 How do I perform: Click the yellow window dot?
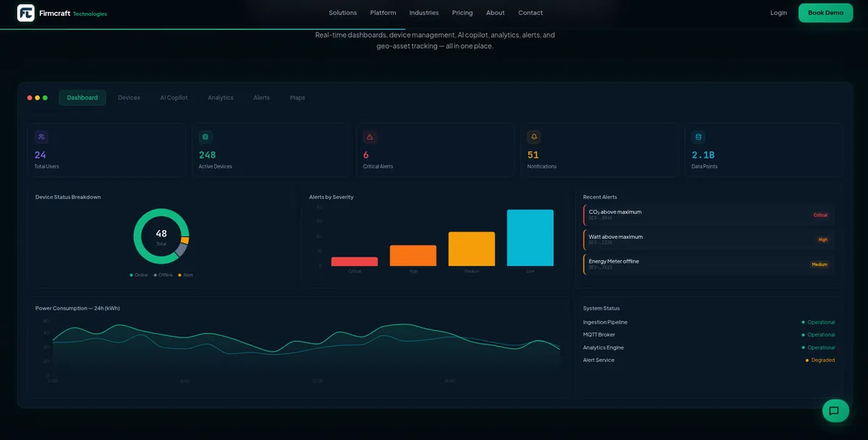[38, 98]
